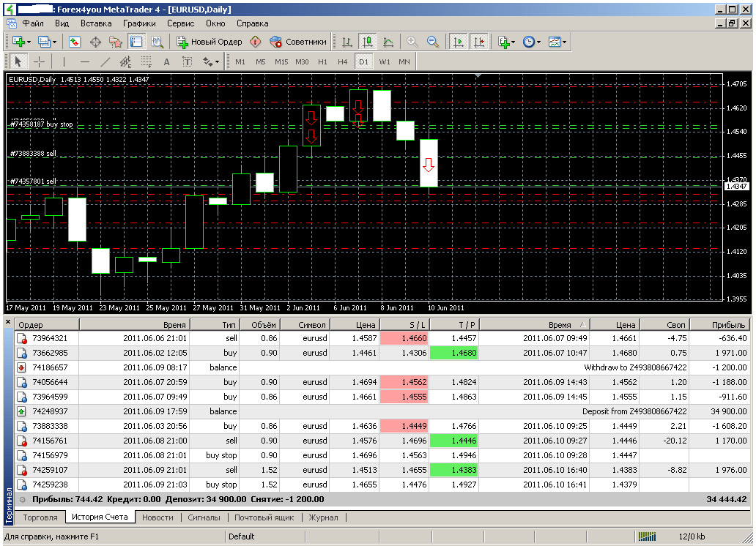Open the Сервис menu
The height and width of the screenshot is (546, 756).
click(180, 23)
